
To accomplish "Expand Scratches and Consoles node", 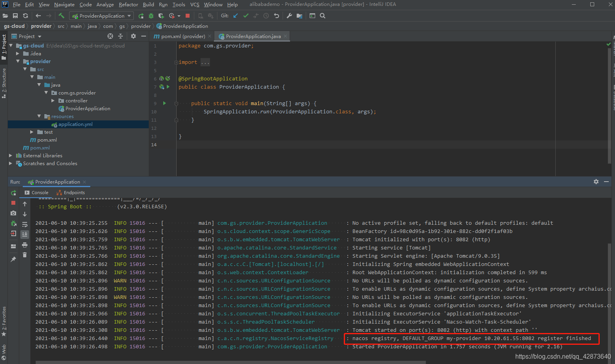I will [x=11, y=164].
